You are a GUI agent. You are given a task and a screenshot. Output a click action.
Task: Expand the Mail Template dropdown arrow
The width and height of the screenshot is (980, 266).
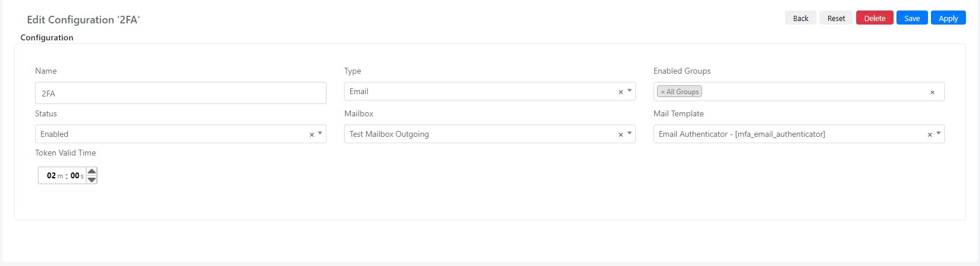tap(939, 134)
